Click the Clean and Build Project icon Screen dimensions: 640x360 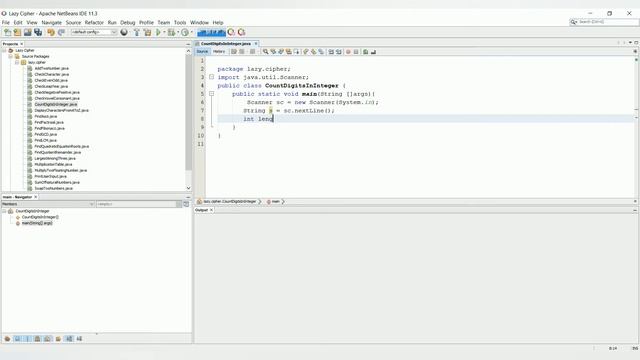[147, 32]
